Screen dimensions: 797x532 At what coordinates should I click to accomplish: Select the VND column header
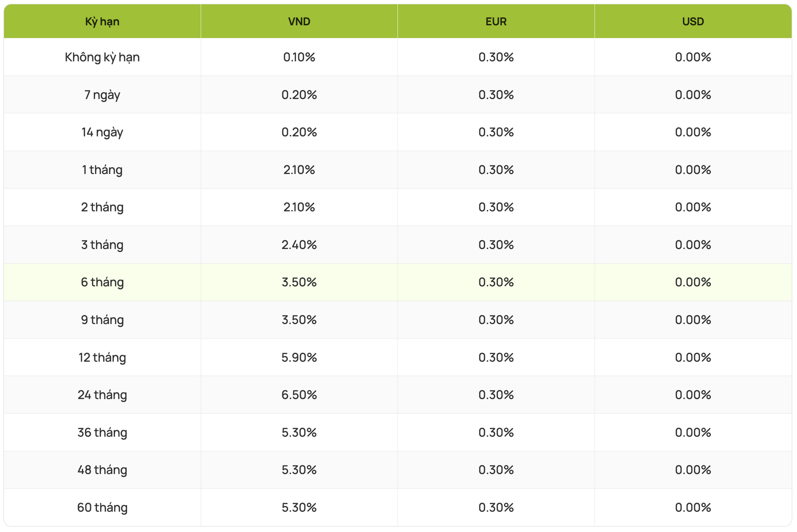pos(299,22)
